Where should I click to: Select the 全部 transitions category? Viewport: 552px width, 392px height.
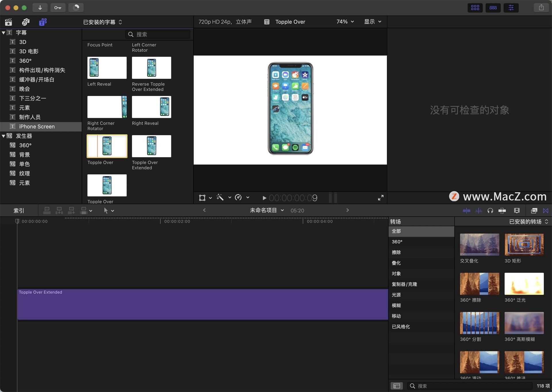(421, 231)
